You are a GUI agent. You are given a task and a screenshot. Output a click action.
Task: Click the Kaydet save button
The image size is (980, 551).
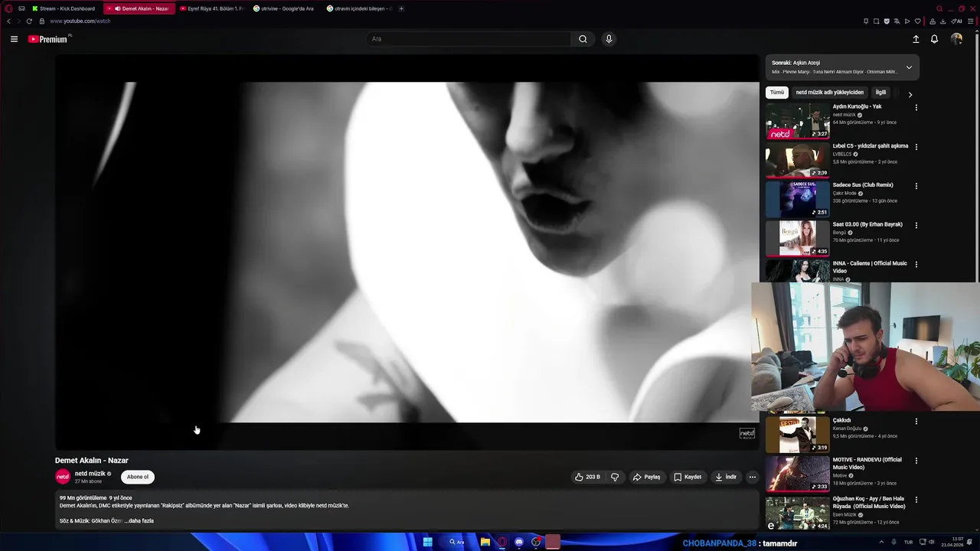(x=688, y=477)
